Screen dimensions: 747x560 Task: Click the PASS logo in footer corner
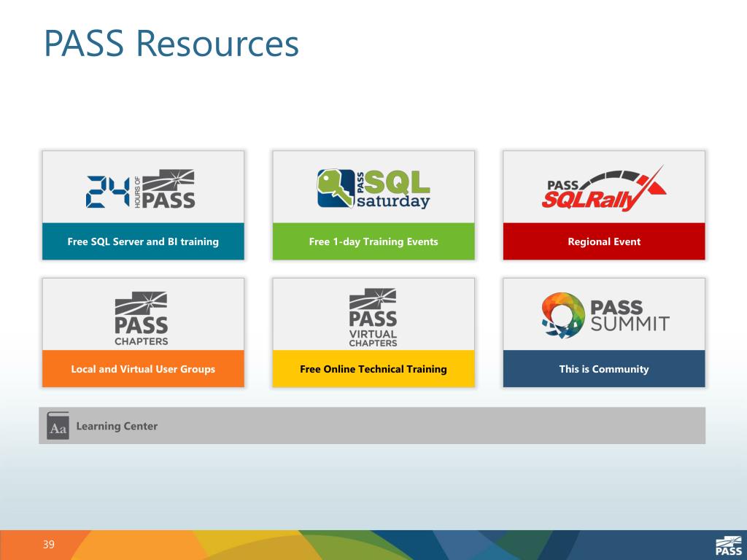coord(729,545)
